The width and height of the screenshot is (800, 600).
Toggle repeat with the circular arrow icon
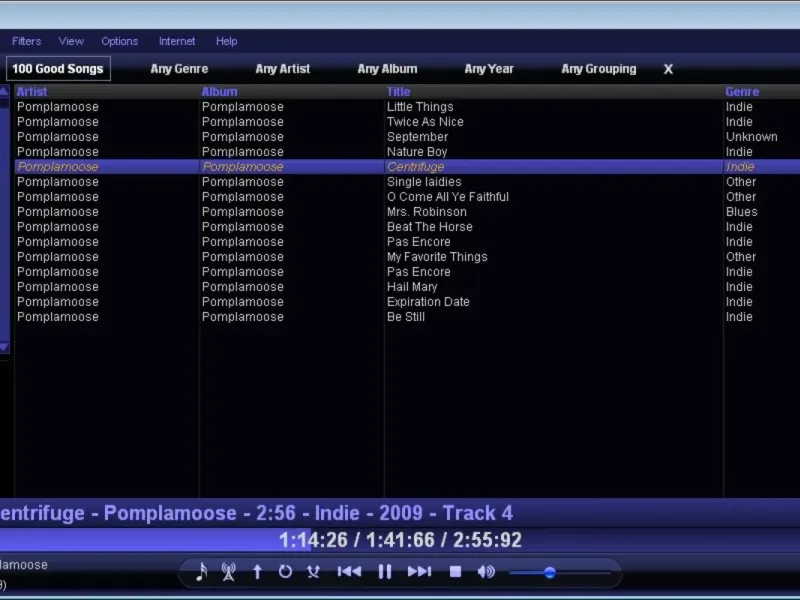(285, 572)
